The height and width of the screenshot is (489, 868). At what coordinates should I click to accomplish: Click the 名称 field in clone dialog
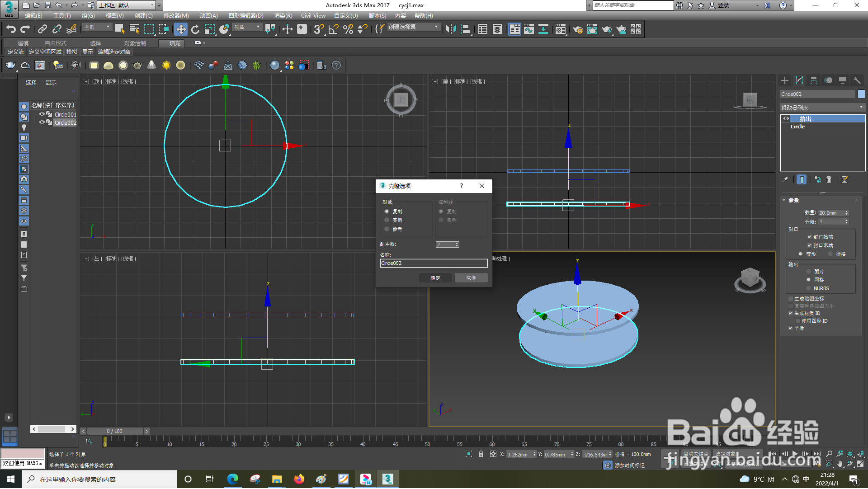pos(433,263)
